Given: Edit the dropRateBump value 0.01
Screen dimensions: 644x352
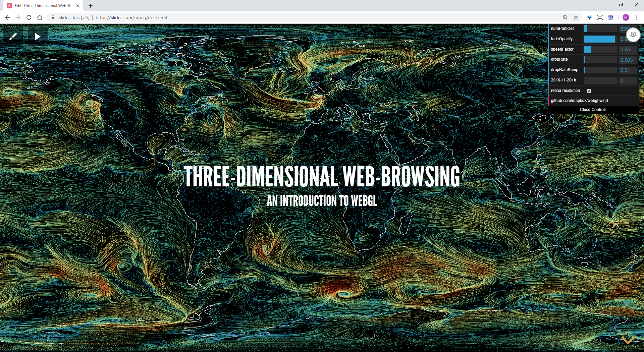Looking at the screenshot, I should pos(628,70).
